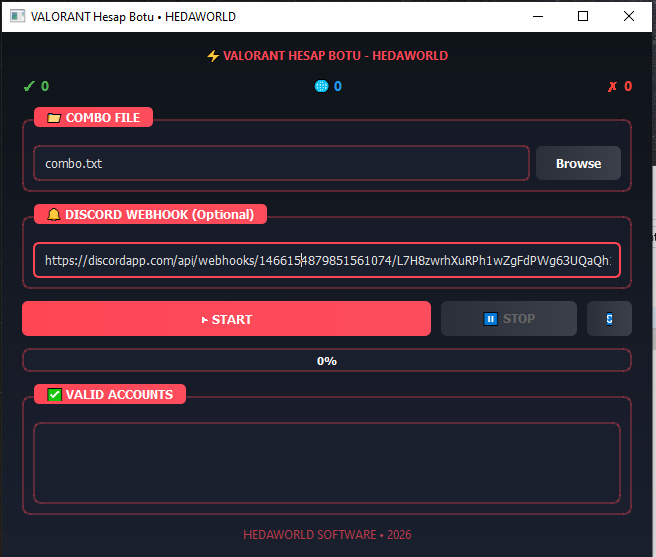Image resolution: width=656 pixels, height=557 pixels.
Task: Click the window title 'VALORANT Hesap Botu • HEDAWORLD'
Action: point(133,17)
